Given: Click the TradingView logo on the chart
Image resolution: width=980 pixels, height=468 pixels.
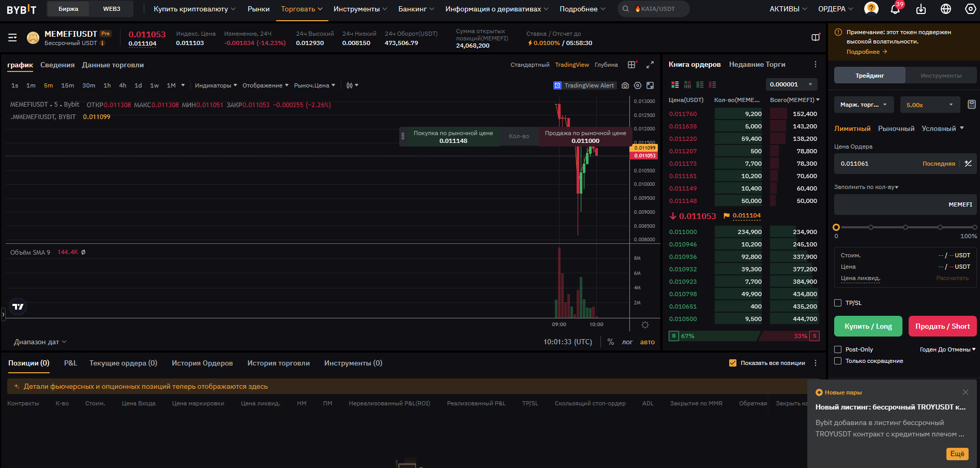Looking at the screenshot, I should (18, 306).
